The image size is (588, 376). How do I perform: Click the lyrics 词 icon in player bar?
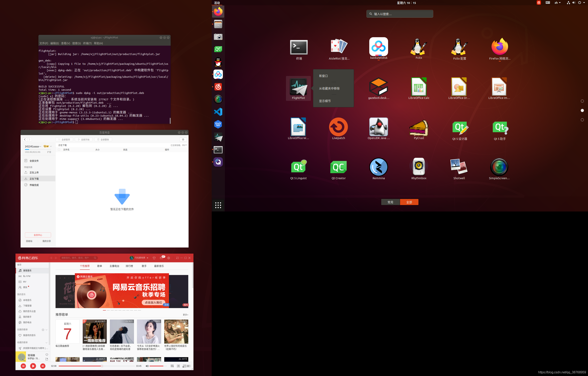[x=178, y=366]
